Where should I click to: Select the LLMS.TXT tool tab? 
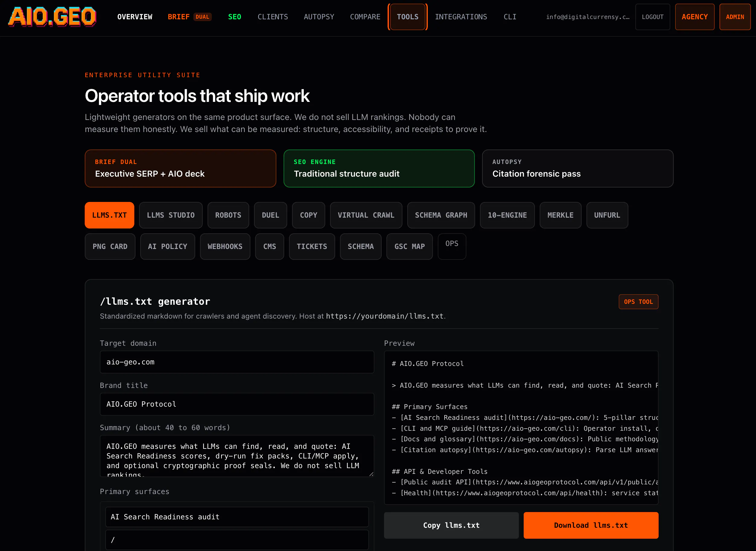click(110, 215)
